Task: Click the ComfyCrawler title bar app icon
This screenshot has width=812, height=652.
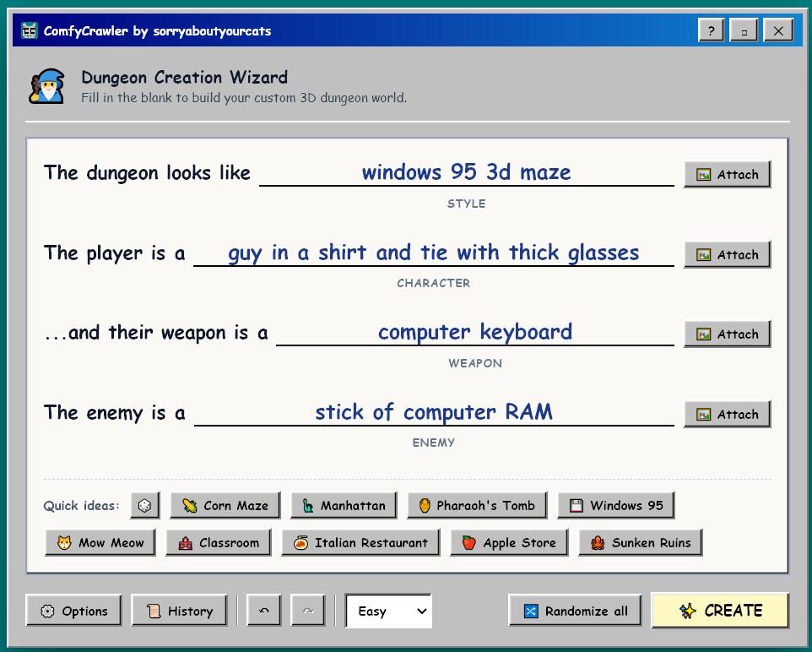Action: 30,30
